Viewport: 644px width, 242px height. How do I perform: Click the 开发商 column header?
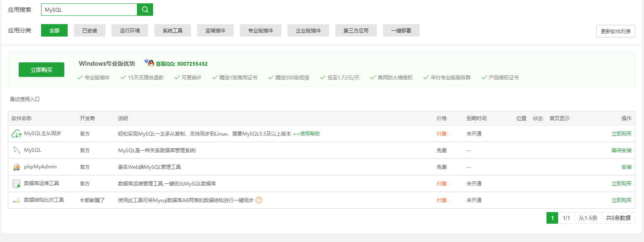click(88, 119)
